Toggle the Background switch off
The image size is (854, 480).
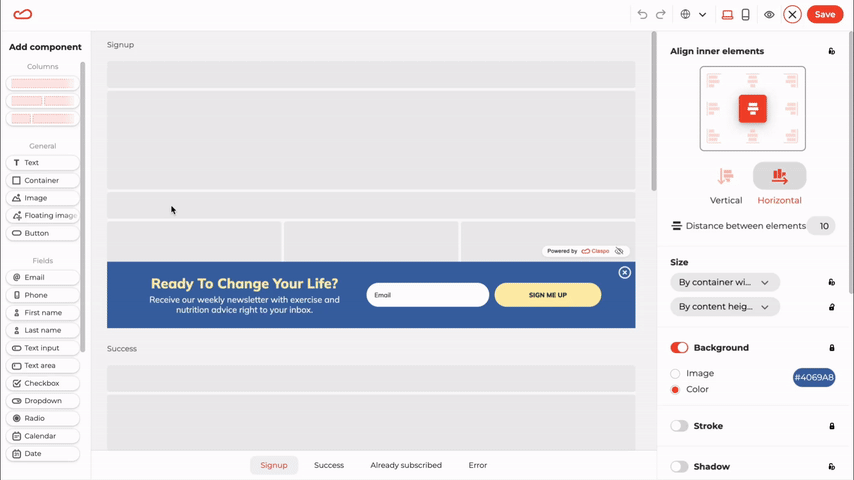coord(679,348)
